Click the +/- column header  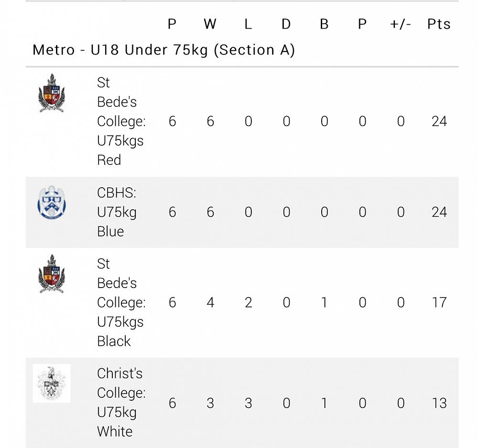pyautogui.click(x=401, y=24)
